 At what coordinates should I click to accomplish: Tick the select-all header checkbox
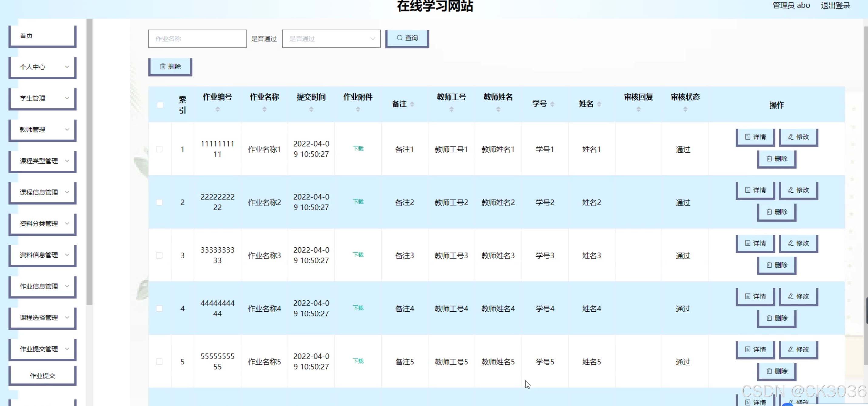160,105
